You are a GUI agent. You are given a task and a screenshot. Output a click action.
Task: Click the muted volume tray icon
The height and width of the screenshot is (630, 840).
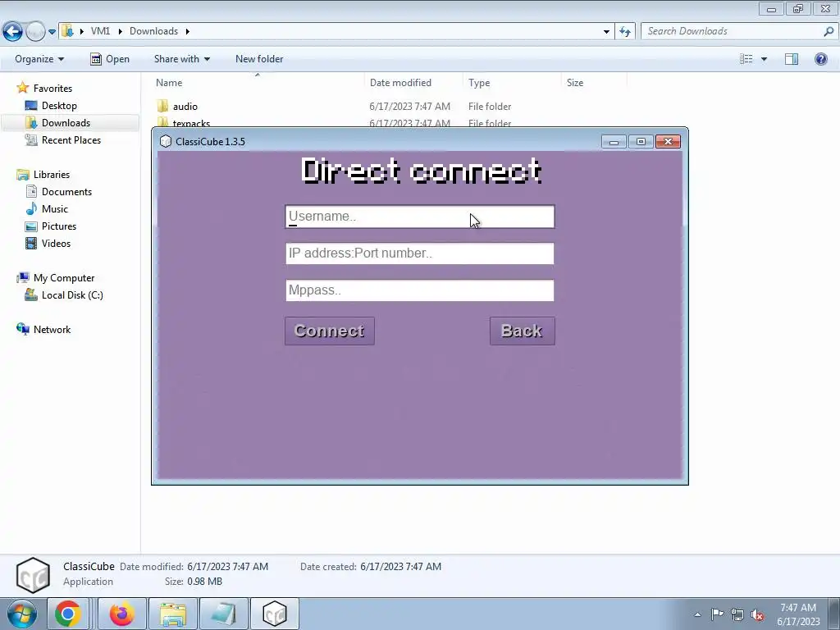tap(757, 614)
